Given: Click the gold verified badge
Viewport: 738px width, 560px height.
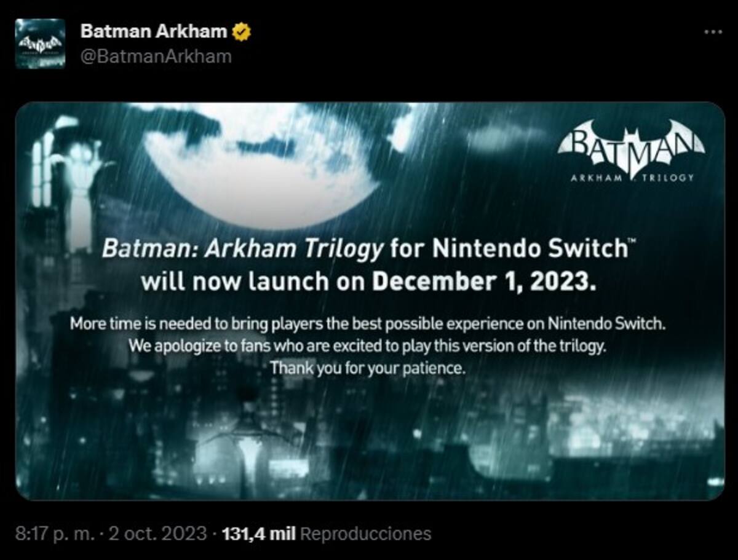Looking at the screenshot, I should tap(241, 31).
